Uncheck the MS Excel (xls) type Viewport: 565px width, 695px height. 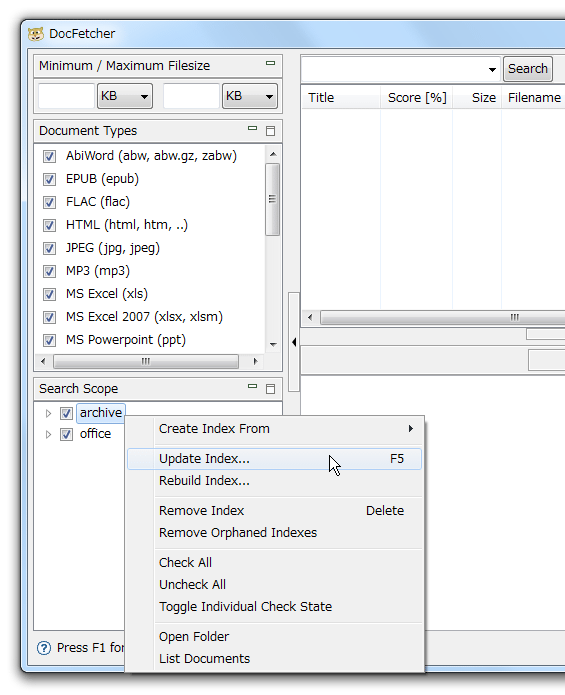(49, 294)
